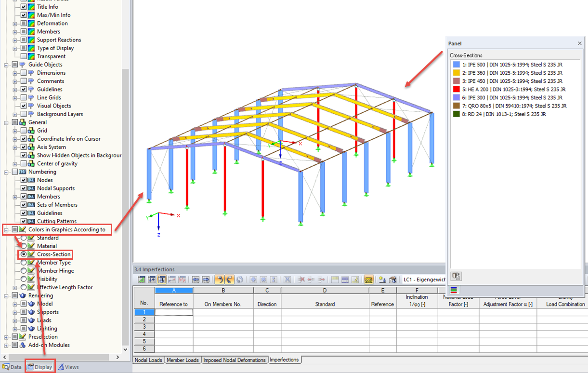Click the panel settings icon at Panel bottom
This screenshot has height=373, width=588.
(x=456, y=276)
